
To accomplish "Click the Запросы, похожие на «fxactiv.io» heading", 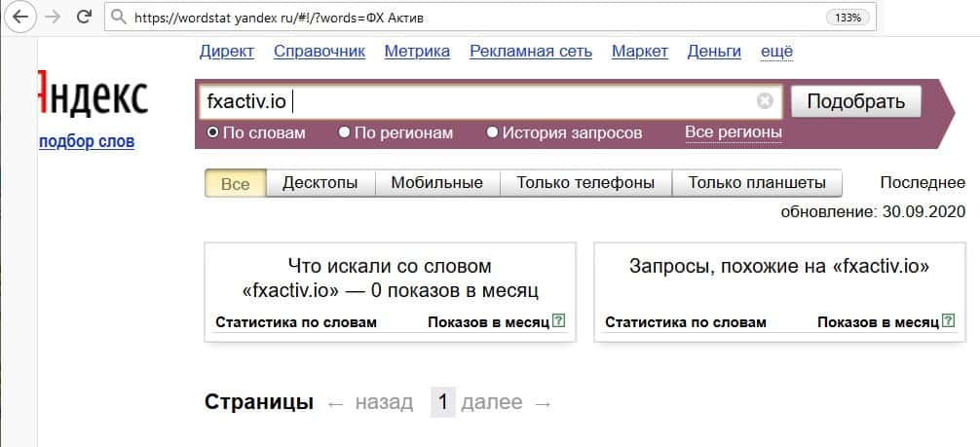I will (779, 267).
